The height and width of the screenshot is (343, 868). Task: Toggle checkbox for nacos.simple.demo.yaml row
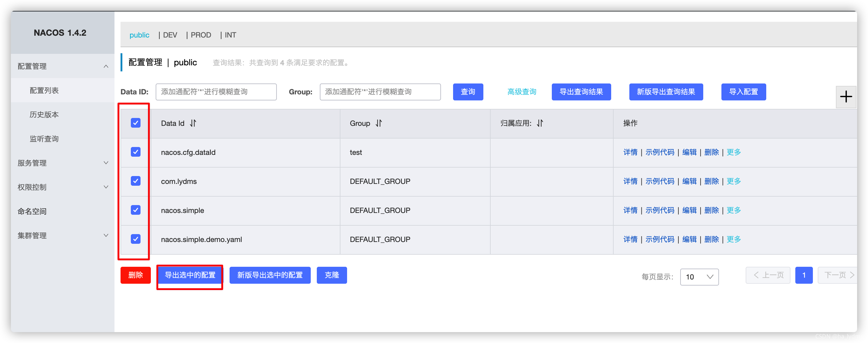(x=135, y=239)
